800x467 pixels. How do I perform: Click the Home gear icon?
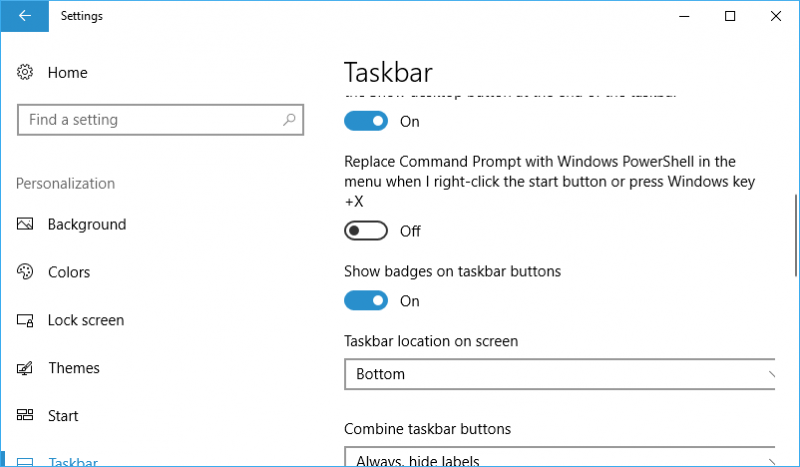click(24, 72)
